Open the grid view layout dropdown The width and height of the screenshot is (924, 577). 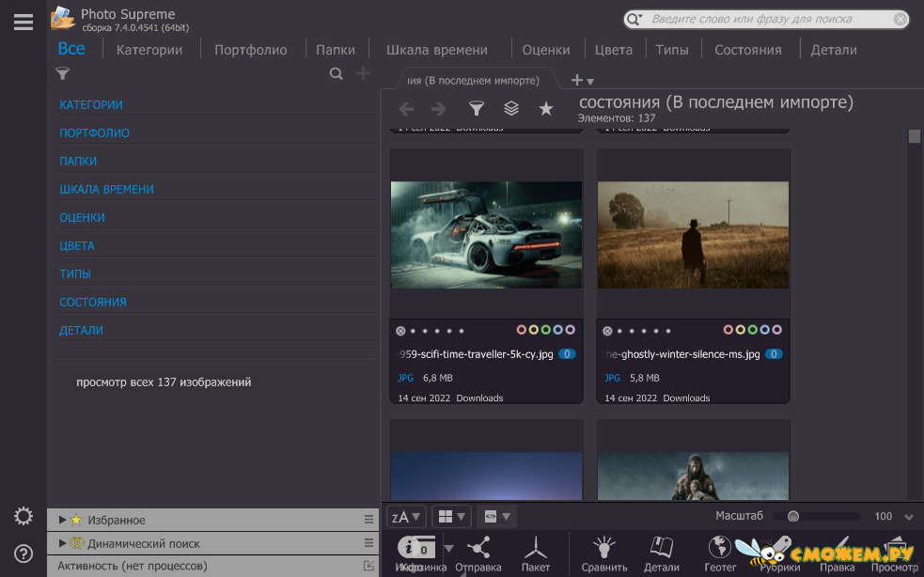(451, 517)
